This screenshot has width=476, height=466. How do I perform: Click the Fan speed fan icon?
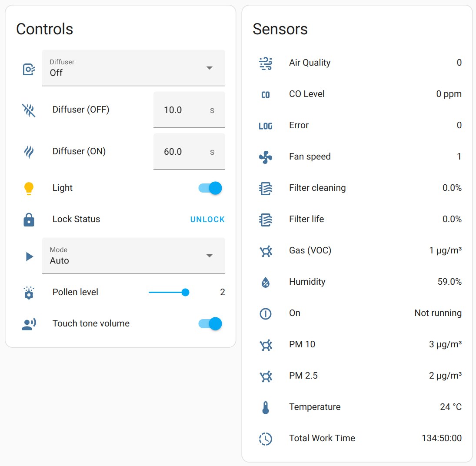coord(266,157)
